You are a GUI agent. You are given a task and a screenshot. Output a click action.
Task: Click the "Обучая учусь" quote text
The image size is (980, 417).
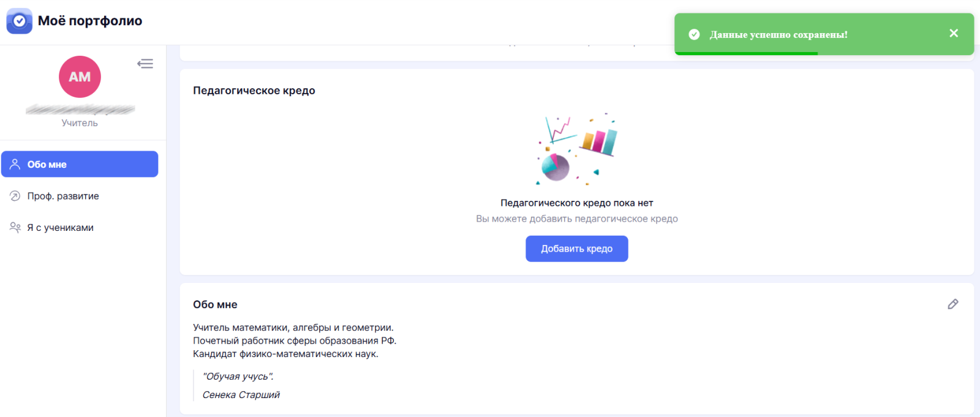pyautogui.click(x=238, y=377)
